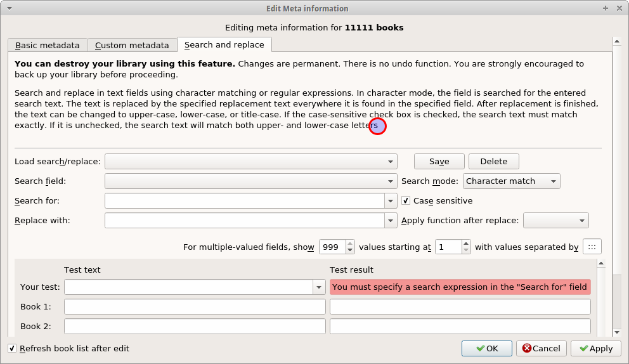Click the Replace with input field
This screenshot has height=364, width=629.
pyautogui.click(x=245, y=221)
